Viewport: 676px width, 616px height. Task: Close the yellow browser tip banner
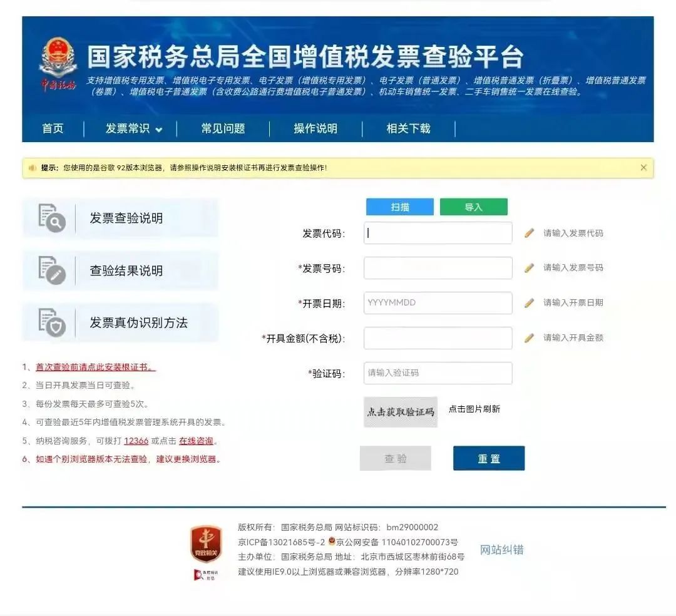[x=643, y=168]
